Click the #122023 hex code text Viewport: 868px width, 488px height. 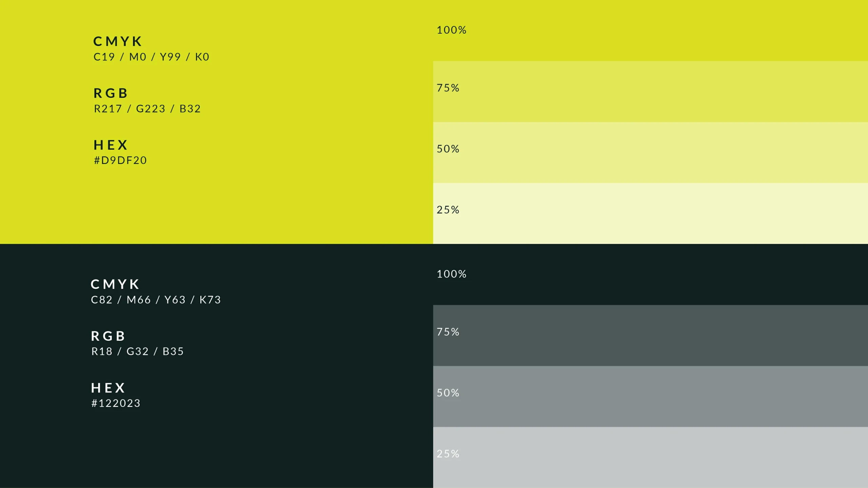pos(116,403)
